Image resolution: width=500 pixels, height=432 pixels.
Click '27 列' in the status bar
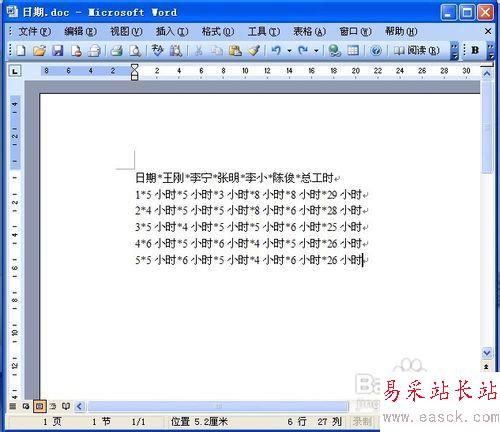330,422
